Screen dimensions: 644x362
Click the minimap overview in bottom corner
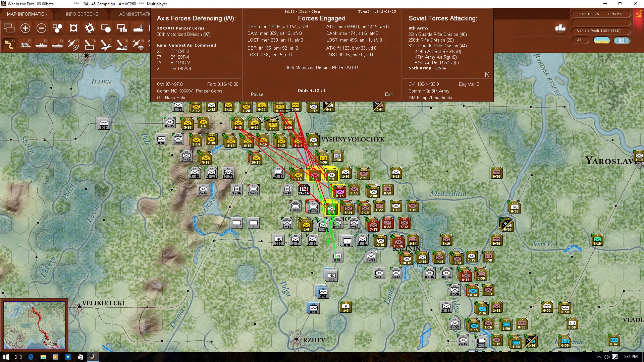[x=34, y=325]
